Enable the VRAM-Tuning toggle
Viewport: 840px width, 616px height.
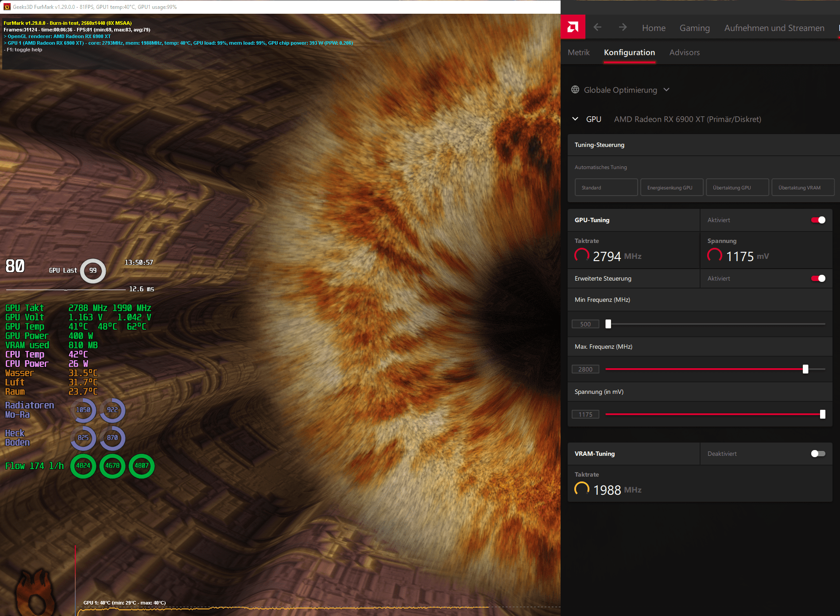[x=818, y=454]
